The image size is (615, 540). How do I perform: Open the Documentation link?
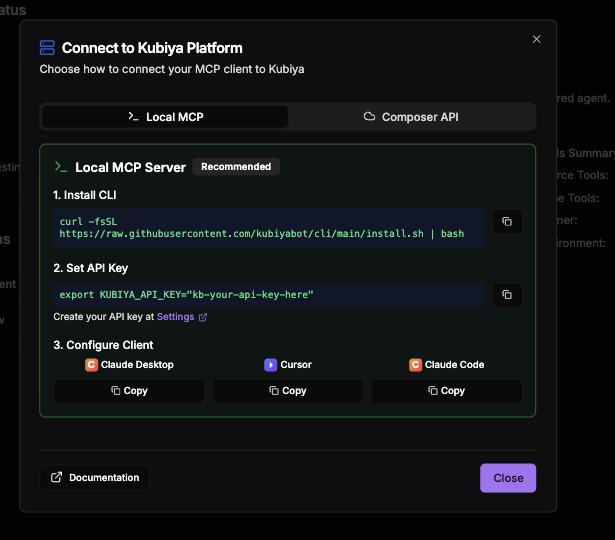tap(95, 478)
